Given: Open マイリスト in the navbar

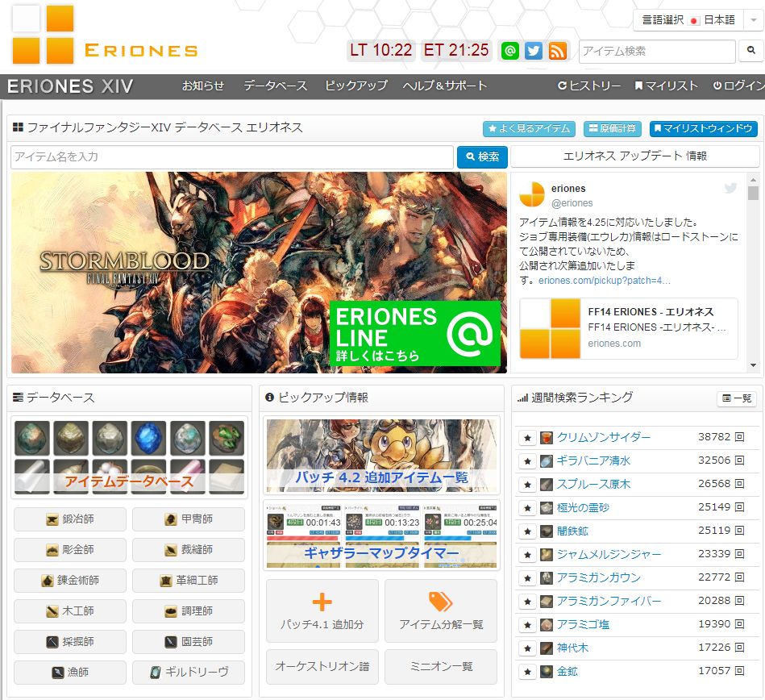Looking at the screenshot, I should pyautogui.click(x=666, y=86).
